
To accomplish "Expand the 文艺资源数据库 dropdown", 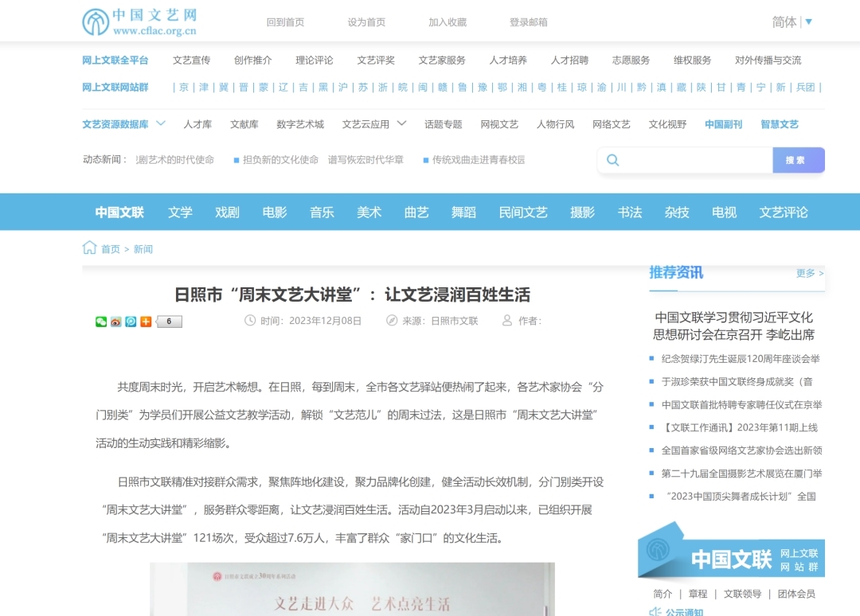I will click(161, 123).
